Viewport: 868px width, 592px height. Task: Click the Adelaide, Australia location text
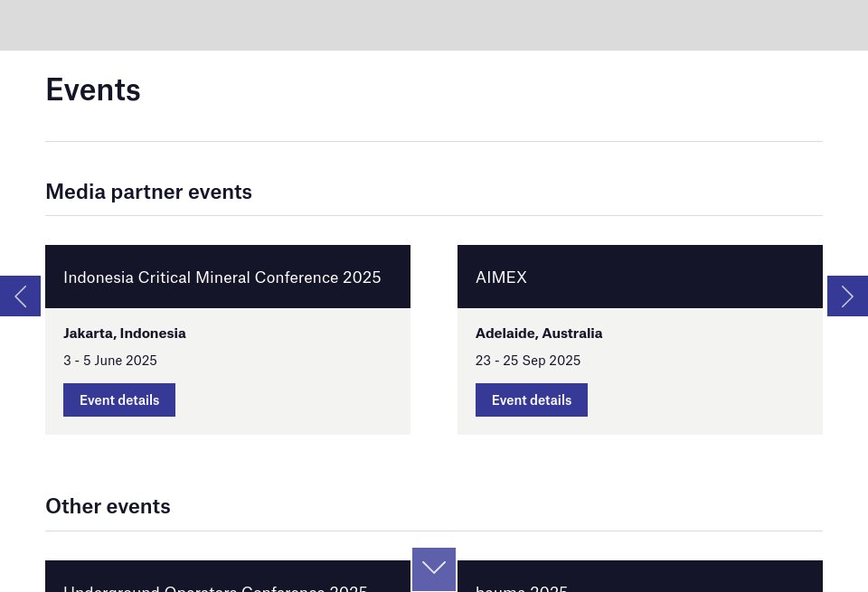[539, 333]
